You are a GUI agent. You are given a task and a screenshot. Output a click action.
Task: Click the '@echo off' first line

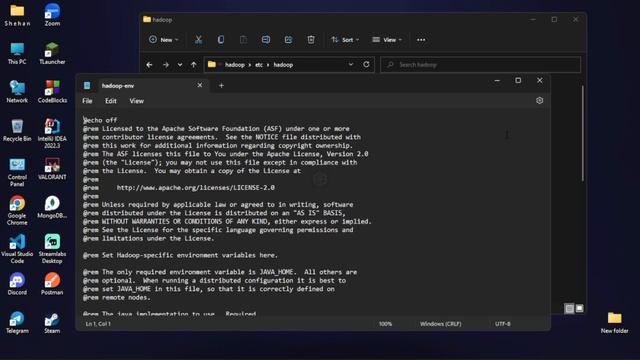(100, 120)
